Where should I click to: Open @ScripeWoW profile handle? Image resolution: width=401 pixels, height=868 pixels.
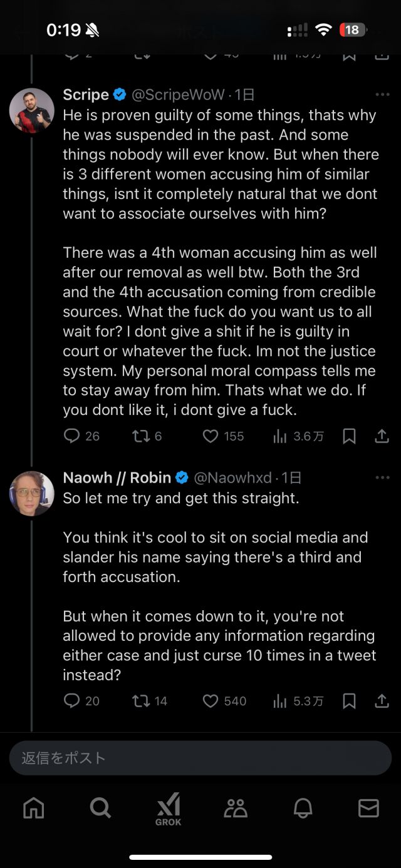pyautogui.click(x=178, y=95)
